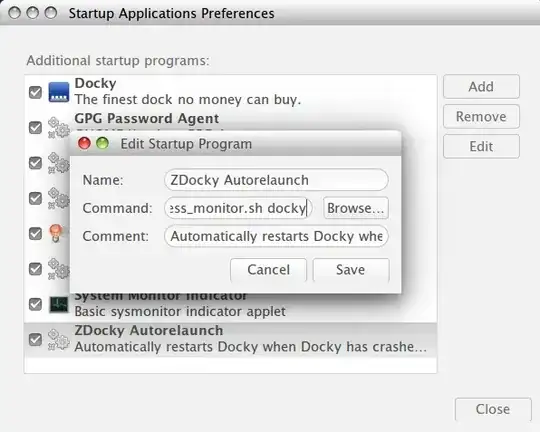The width and height of the screenshot is (540, 432).
Task: Click 'Automatically restarts Docky when Docky has crashe…' description
Action: [x=251, y=347]
